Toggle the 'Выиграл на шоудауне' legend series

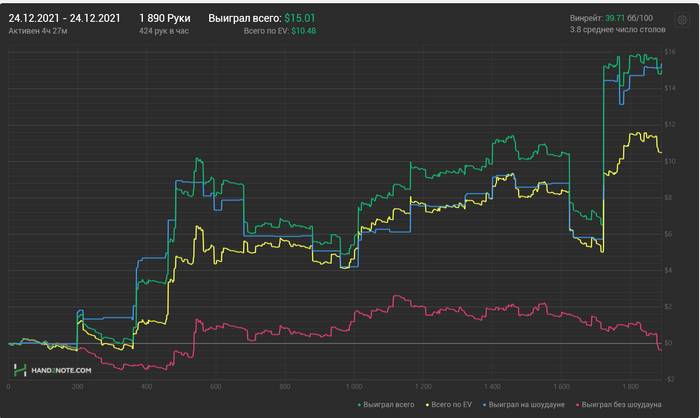(x=524, y=405)
